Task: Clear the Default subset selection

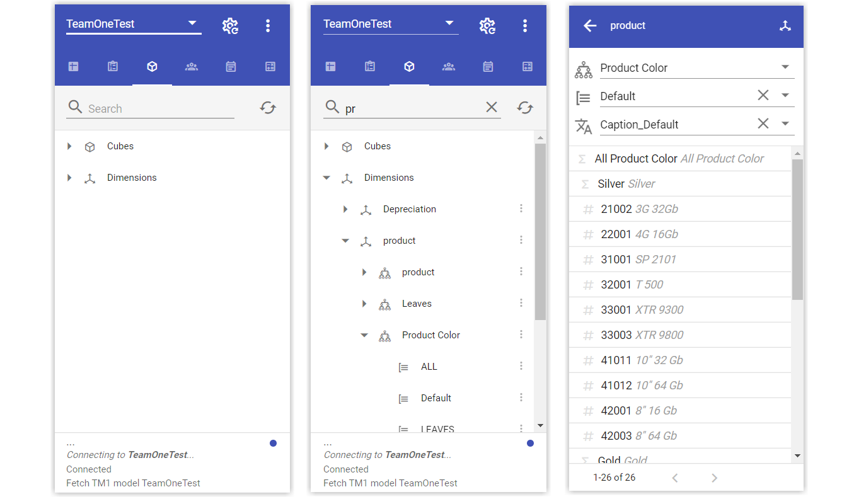Action: coord(763,95)
